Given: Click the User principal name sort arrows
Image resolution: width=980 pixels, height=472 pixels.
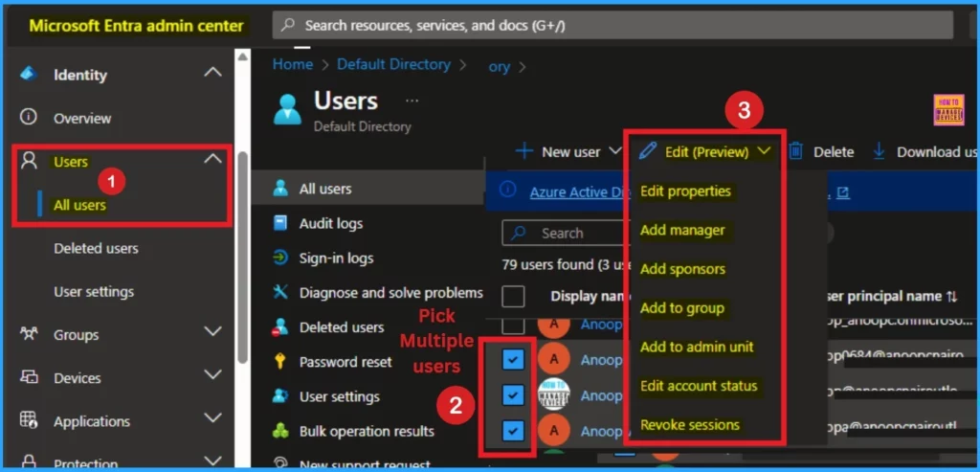Looking at the screenshot, I should point(952,297).
